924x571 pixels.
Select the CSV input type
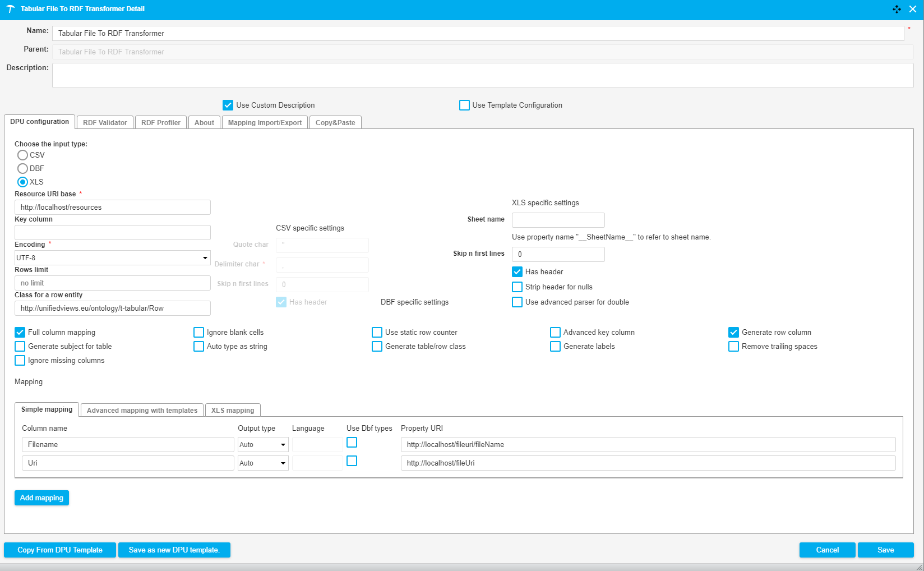click(22, 155)
